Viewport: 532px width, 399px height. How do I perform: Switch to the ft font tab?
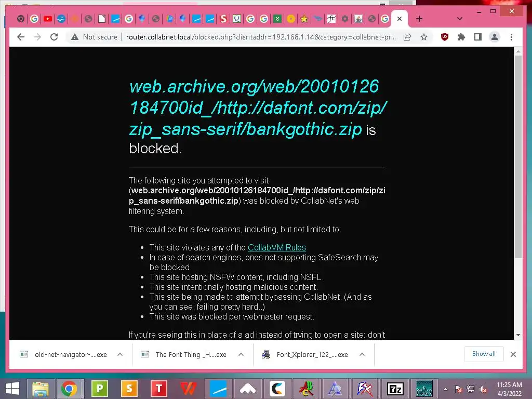tap(331, 19)
